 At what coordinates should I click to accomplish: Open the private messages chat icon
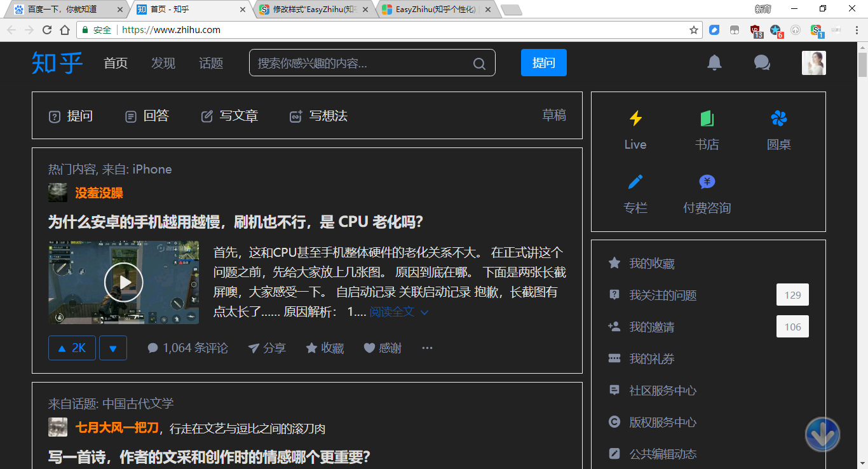(x=762, y=62)
